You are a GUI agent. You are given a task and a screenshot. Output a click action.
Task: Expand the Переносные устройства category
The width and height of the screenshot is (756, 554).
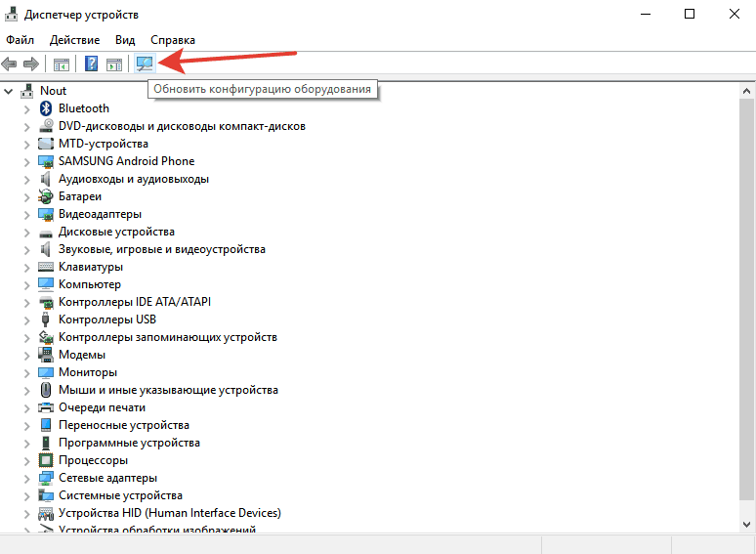click(x=27, y=425)
